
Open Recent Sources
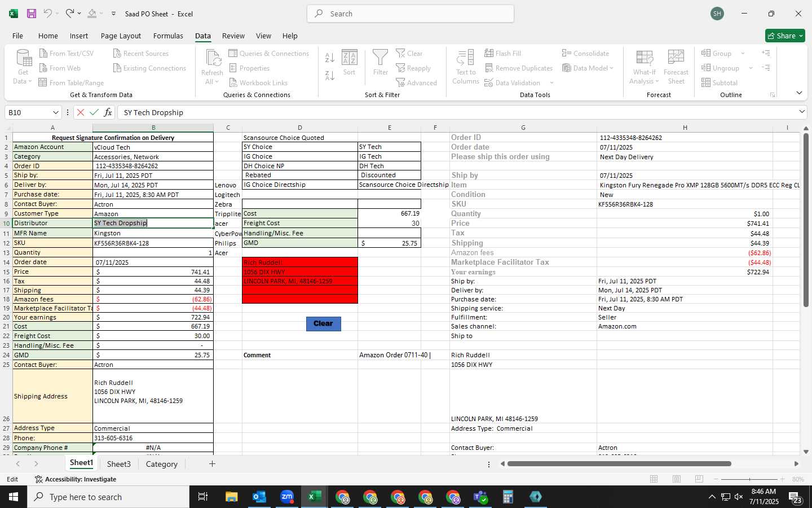pos(140,53)
